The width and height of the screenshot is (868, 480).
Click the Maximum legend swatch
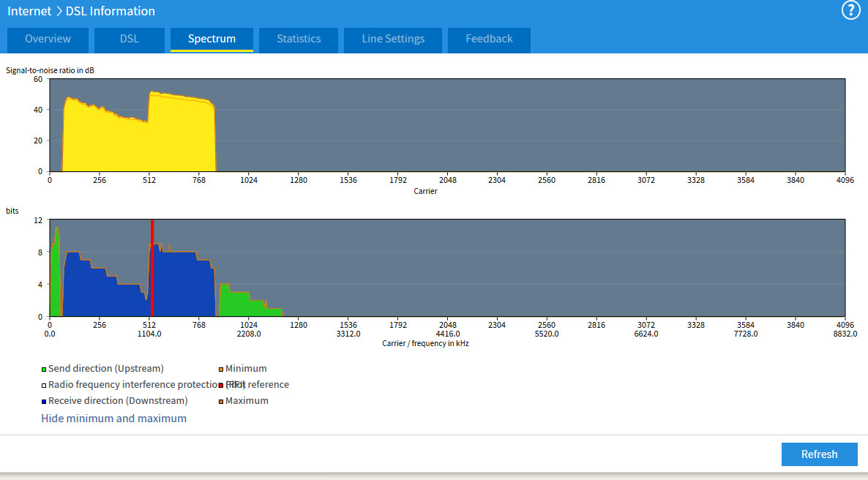pos(221,402)
